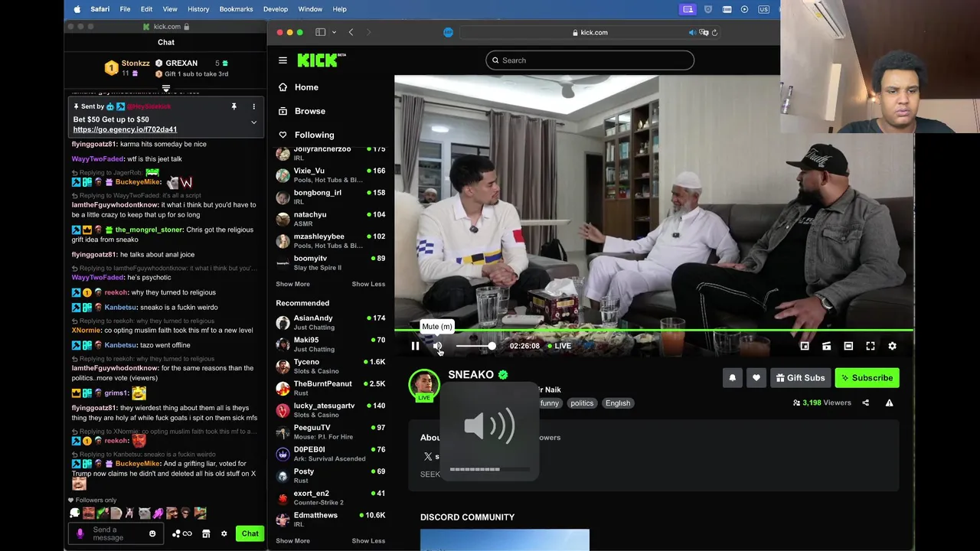980x551 pixels.
Task: Go back in Safari
Action: [351, 32]
